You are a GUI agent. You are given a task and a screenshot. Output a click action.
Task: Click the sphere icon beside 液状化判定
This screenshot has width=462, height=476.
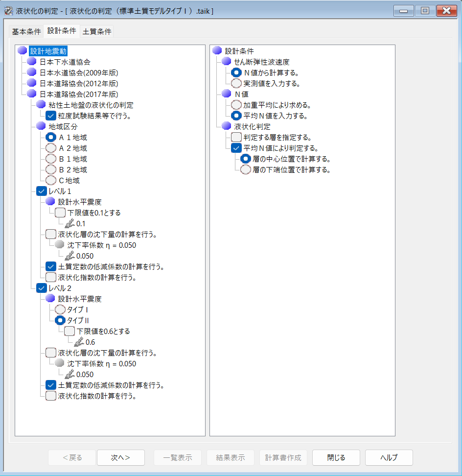tap(226, 126)
